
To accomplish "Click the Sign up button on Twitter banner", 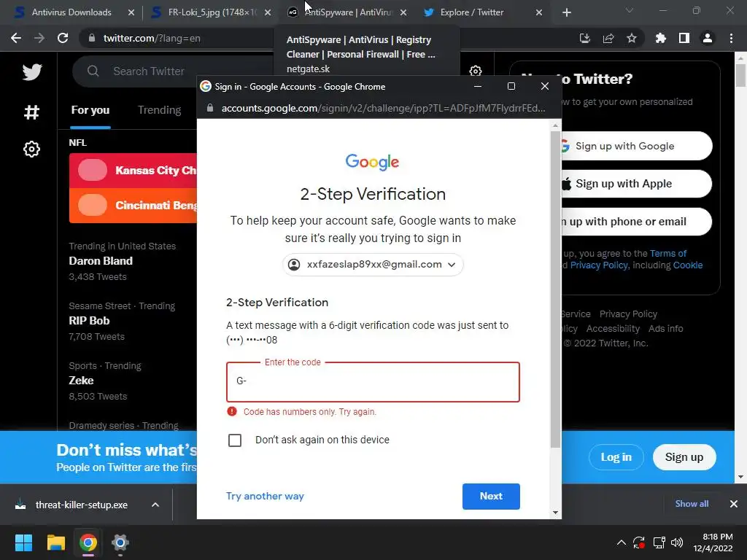I will 684,457.
